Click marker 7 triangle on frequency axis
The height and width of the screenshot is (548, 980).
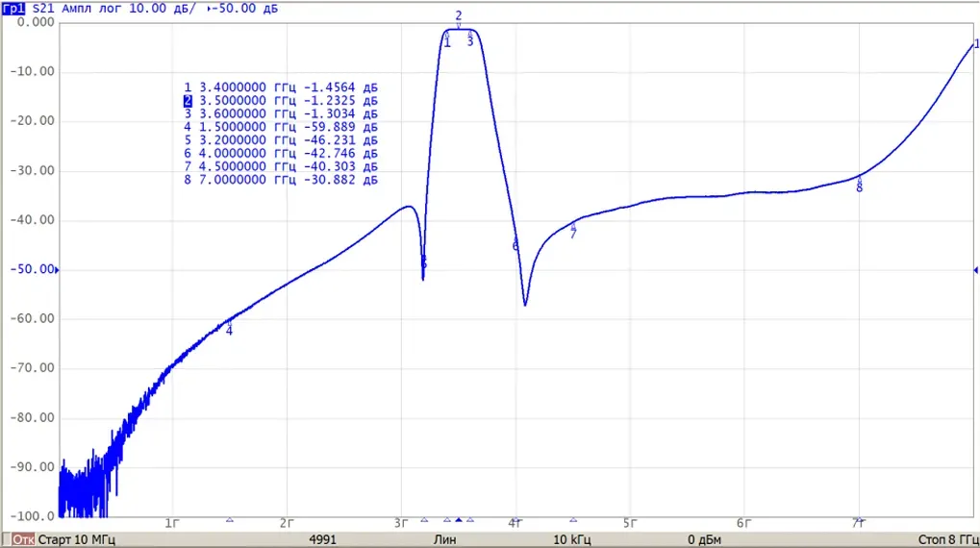(x=573, y=520)
